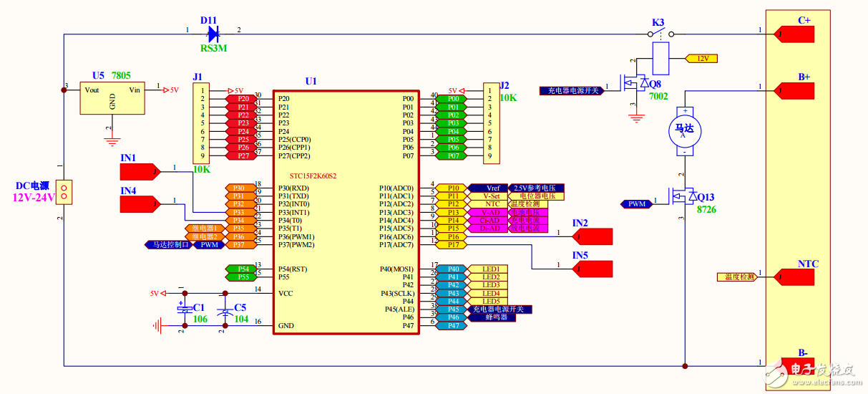
Task: Select the blue PWM net label near Q13
Action: [x=636, y=204]
